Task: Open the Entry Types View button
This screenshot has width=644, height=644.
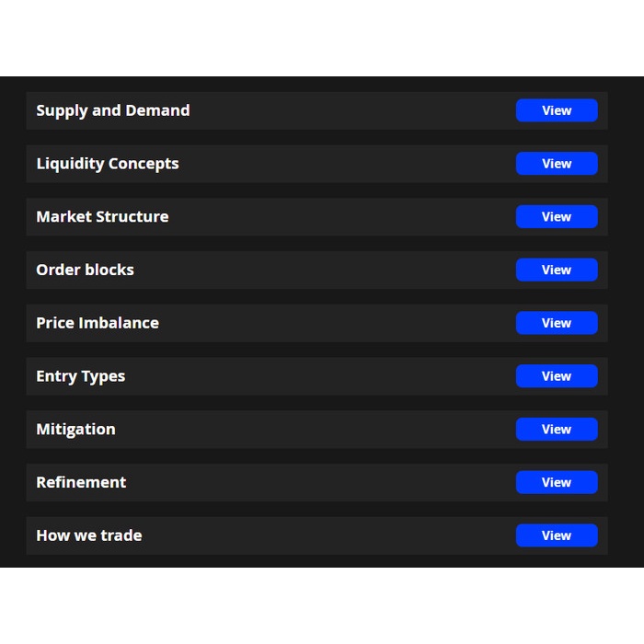Action: pyautogui.click(x=556, y=376)
